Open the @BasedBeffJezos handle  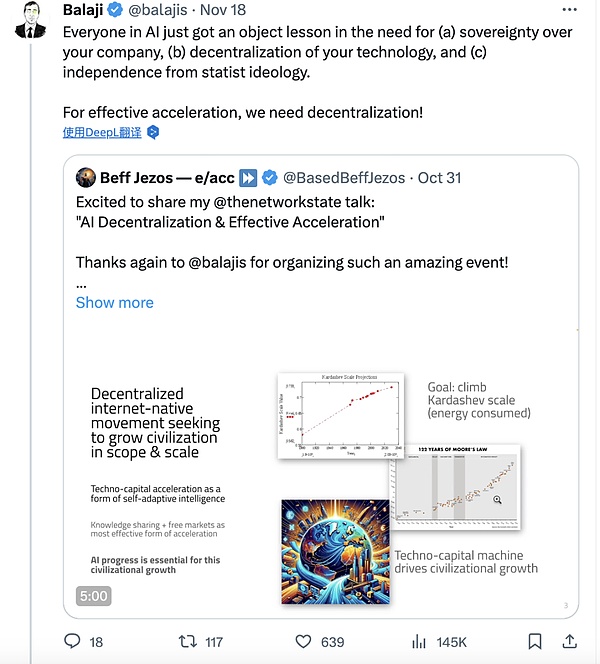(345, 178)
